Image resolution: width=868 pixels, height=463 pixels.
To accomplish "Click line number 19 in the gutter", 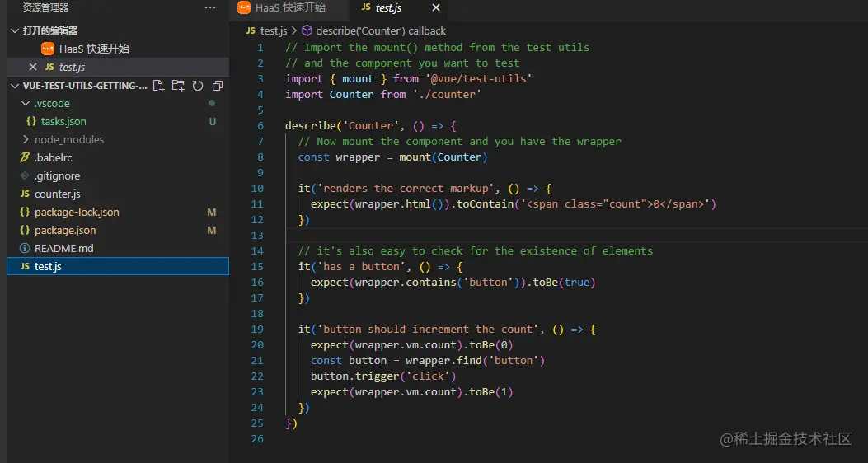I will pos(257,330).
